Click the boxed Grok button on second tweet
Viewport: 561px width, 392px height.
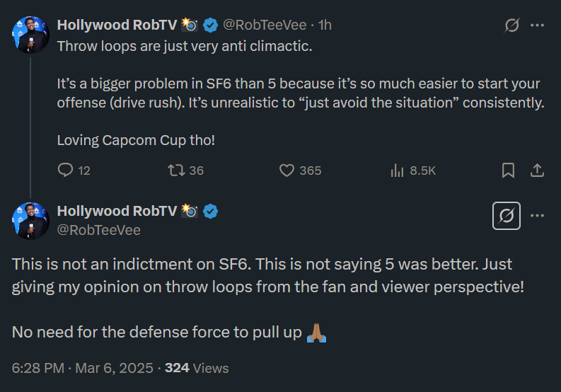[x=507, y=217]
